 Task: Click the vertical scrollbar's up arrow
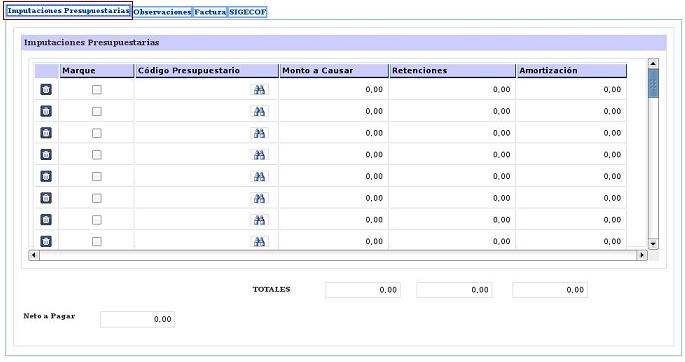tap(653, 64)
